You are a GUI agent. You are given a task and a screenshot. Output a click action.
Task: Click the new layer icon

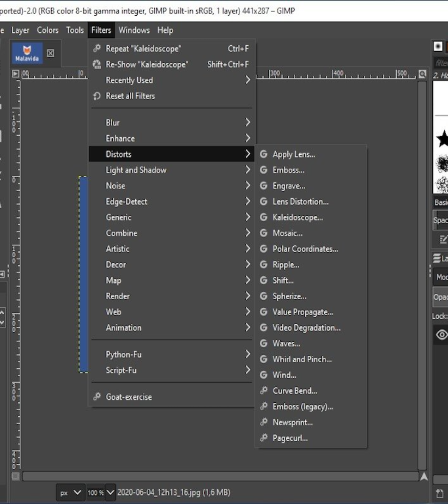point(439,493)
